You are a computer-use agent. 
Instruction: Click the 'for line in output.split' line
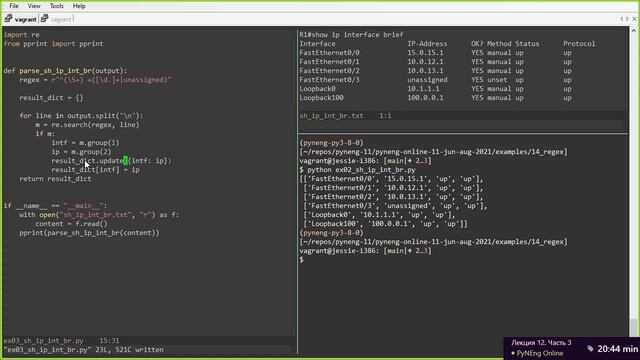[81, 116]
